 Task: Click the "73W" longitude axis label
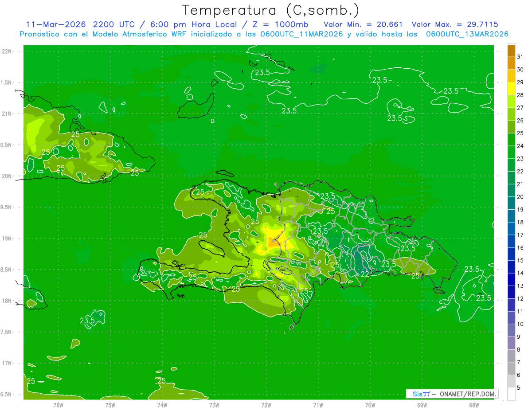[214, 405]
